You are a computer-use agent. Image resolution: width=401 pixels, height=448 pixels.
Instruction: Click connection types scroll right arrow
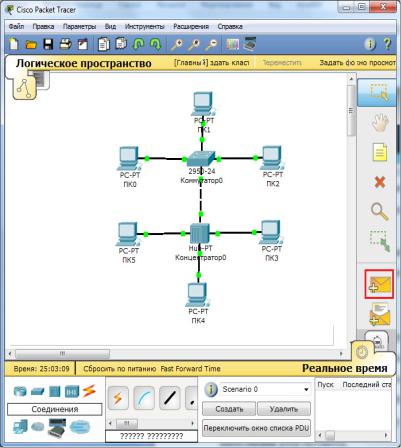(192, 423)
